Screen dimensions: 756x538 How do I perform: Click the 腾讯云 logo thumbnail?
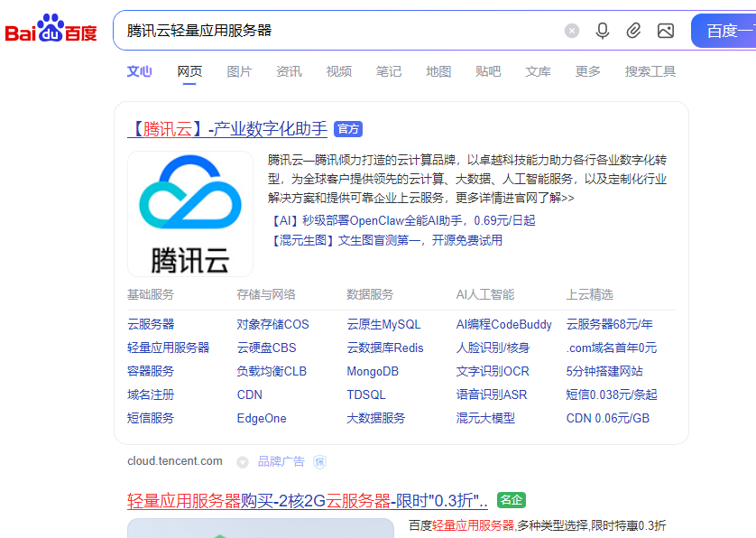tap(190, 214)
